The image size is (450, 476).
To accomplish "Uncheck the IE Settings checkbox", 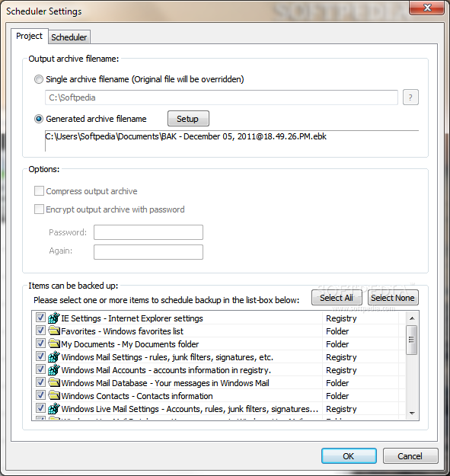I will click(40, 318).
